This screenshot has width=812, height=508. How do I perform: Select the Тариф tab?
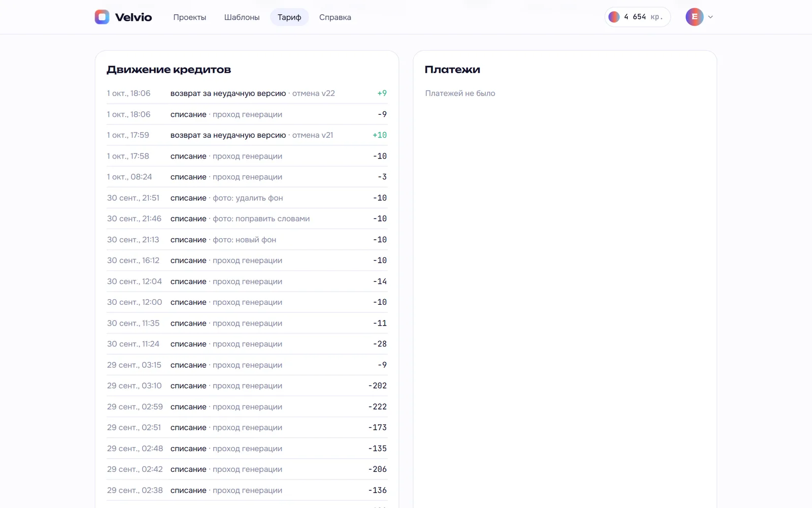(289, 17)
